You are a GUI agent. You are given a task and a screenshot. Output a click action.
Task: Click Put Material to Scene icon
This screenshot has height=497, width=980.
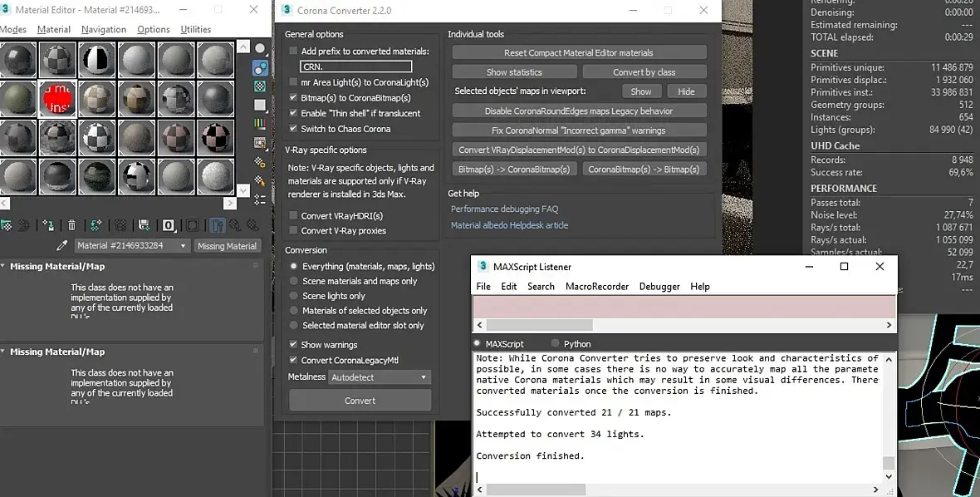pyautogui.click(x=24, y=225)
